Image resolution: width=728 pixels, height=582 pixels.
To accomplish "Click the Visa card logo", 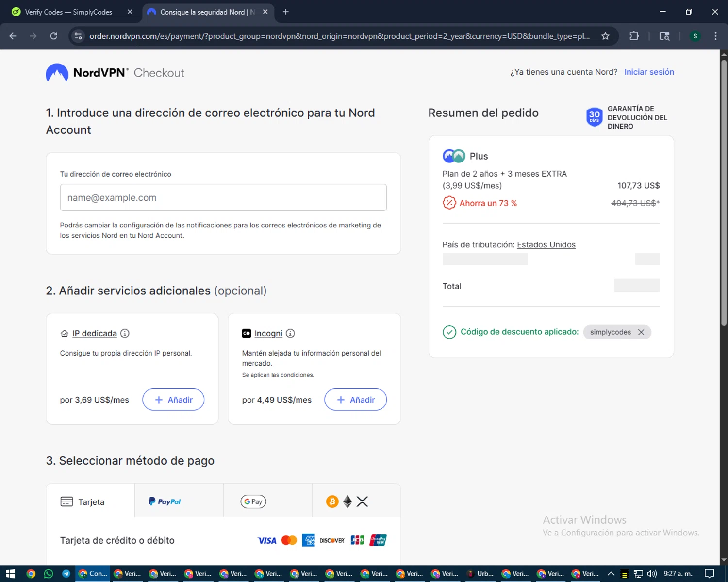I will tap(267, 540).
